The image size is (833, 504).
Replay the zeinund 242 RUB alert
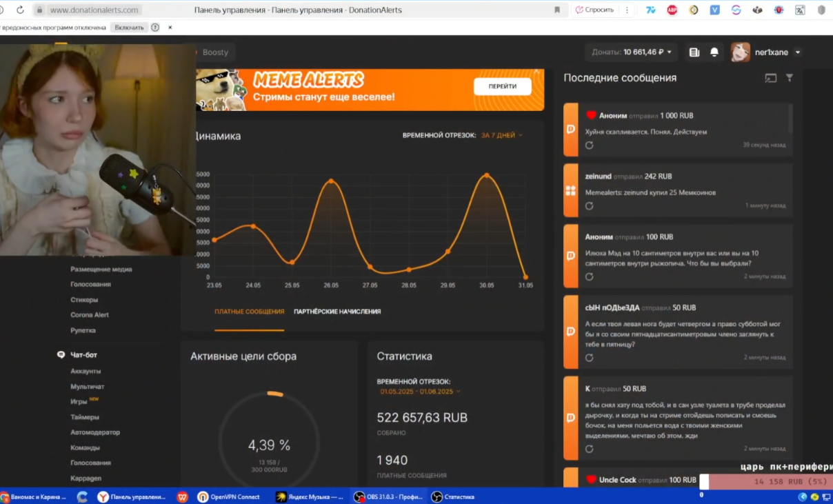589,206
